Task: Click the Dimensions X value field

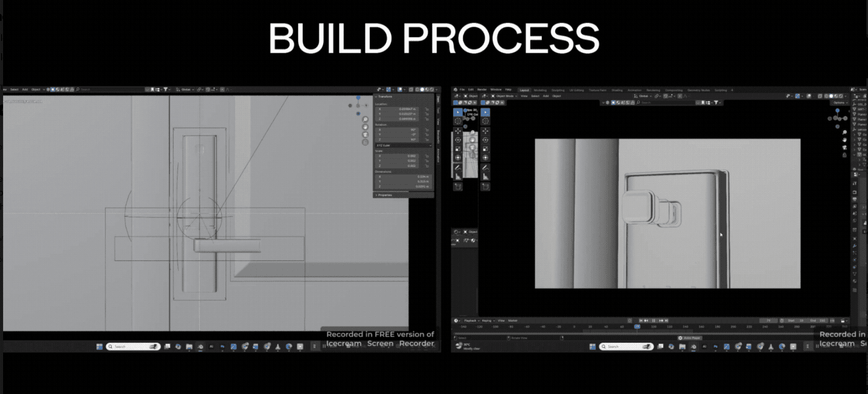Action: (x=404, y=177)
